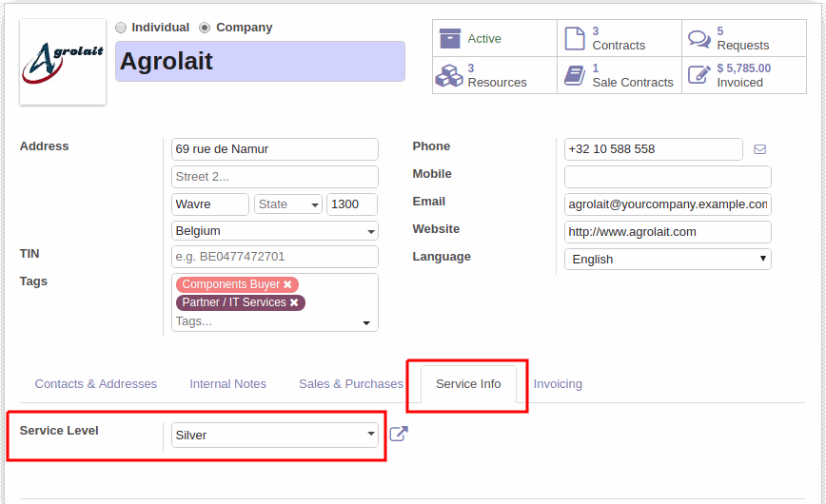Screen dimensions: 826x504
Task: Click the Agrolait logo image
Action: tap(63, 62)
